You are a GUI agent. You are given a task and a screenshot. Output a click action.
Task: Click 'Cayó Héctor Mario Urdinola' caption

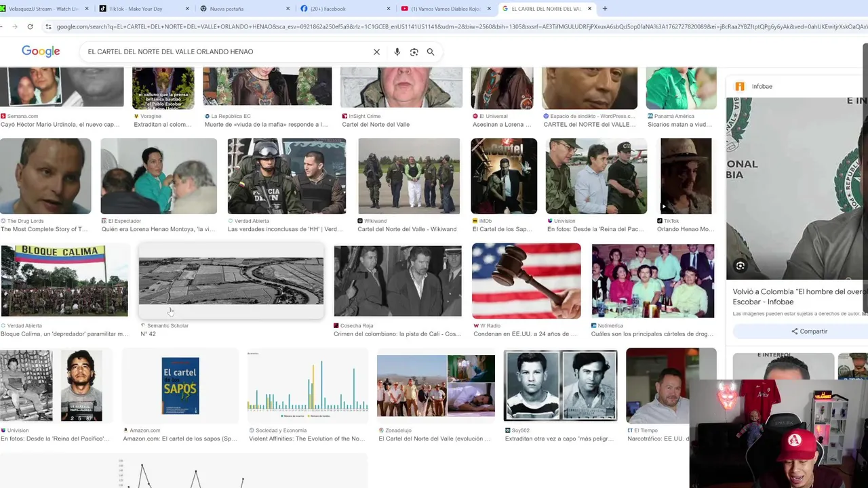60,125
